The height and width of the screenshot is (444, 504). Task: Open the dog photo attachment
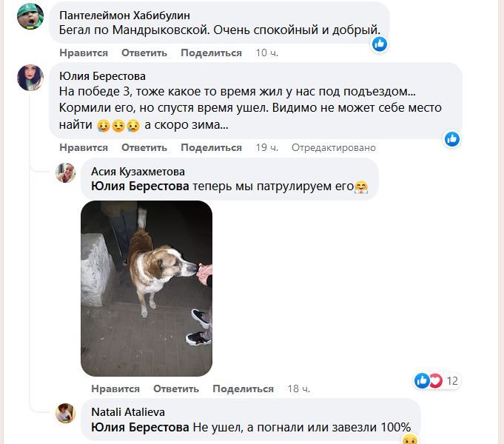coord(147,288)
